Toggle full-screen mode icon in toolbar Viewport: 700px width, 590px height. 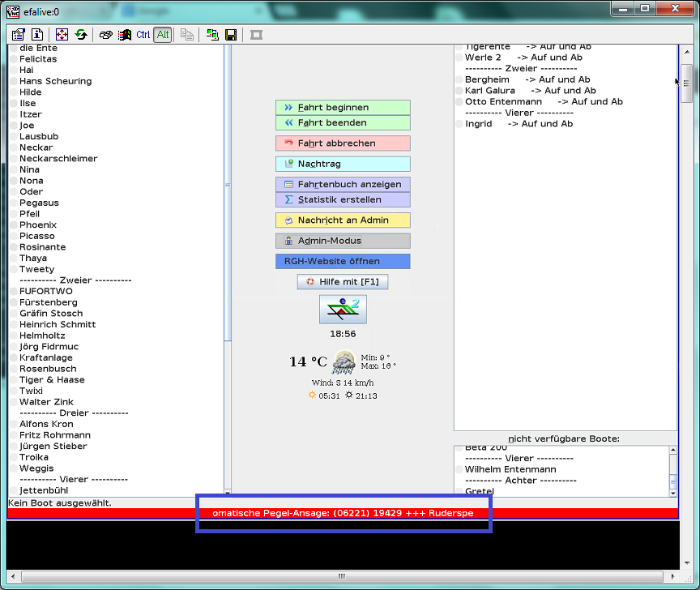(x=62, y=35)
